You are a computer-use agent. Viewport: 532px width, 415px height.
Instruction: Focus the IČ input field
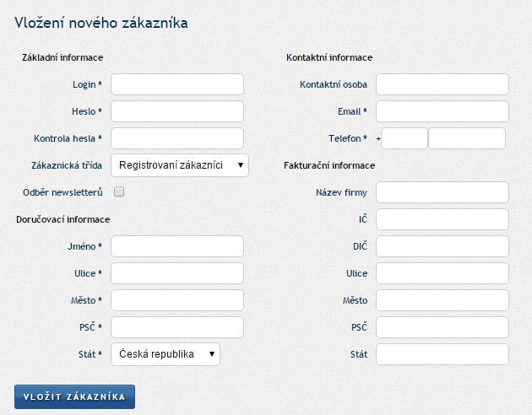click(442, 219)
